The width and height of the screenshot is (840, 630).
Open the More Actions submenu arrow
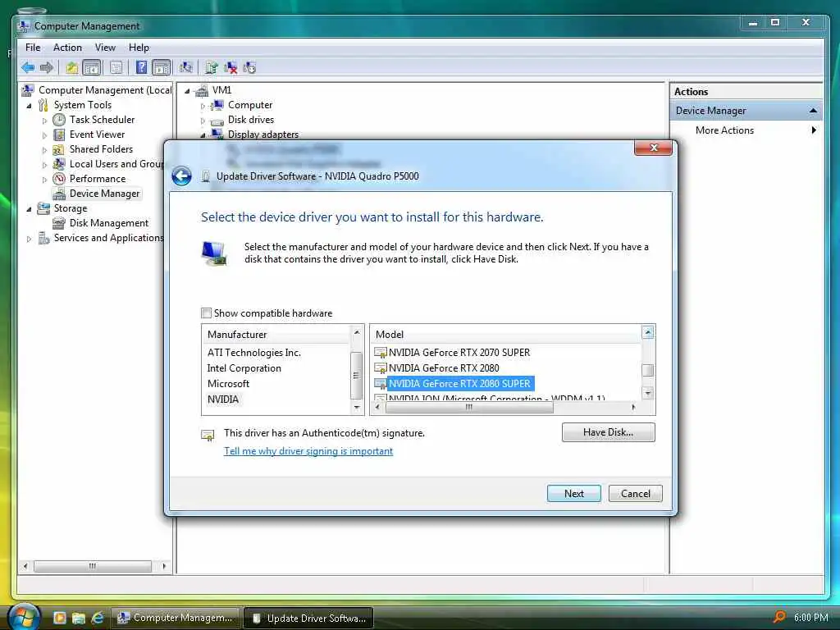click(814, 130)
